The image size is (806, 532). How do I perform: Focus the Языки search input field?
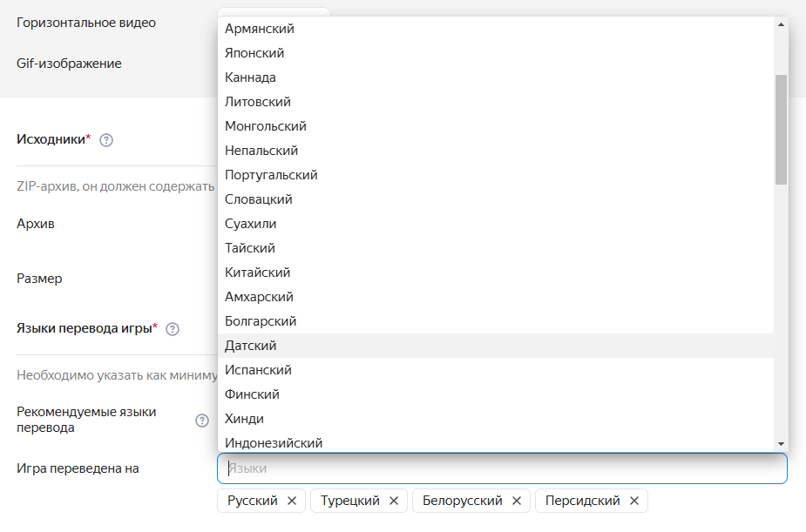pyautogui.click(x=502, y=468)
